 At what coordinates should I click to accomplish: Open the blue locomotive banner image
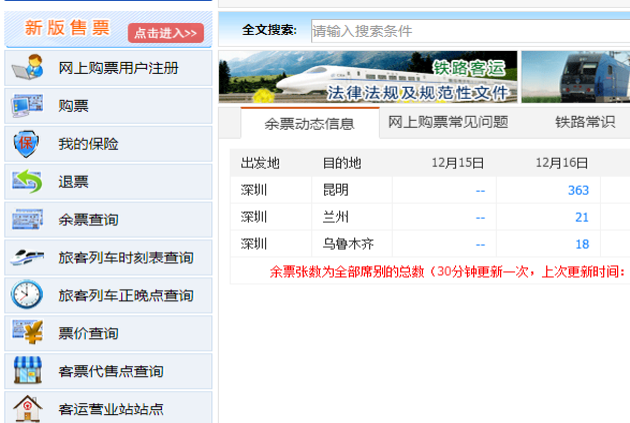(x=576, y=77)
